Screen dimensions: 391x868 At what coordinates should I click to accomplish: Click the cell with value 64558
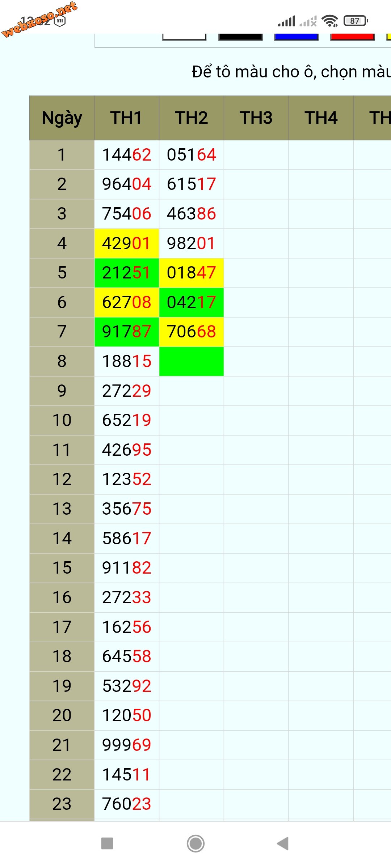pos(127,656)
